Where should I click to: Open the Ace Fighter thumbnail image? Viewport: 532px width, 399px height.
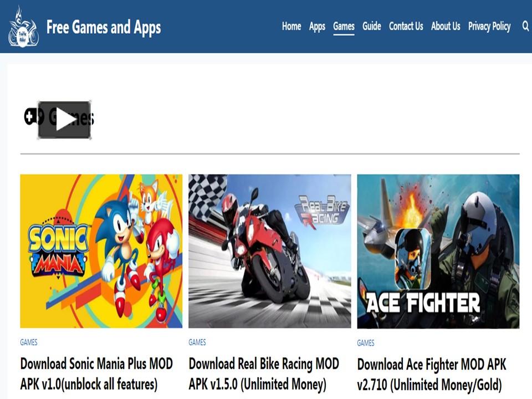438,252
